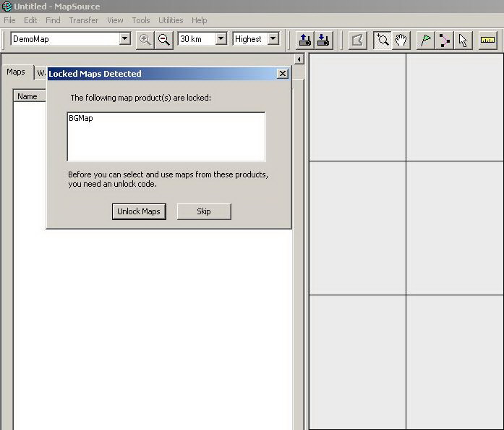Click the Unlock Maps button
Viewport: 504px width, 430px height.
pyautogui.click(x=139, y=211)
